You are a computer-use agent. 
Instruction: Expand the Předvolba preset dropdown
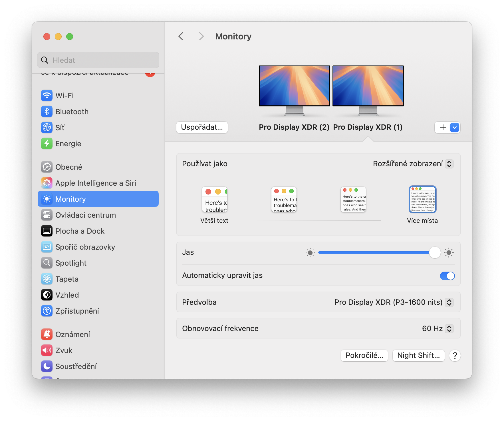point(394,302)
